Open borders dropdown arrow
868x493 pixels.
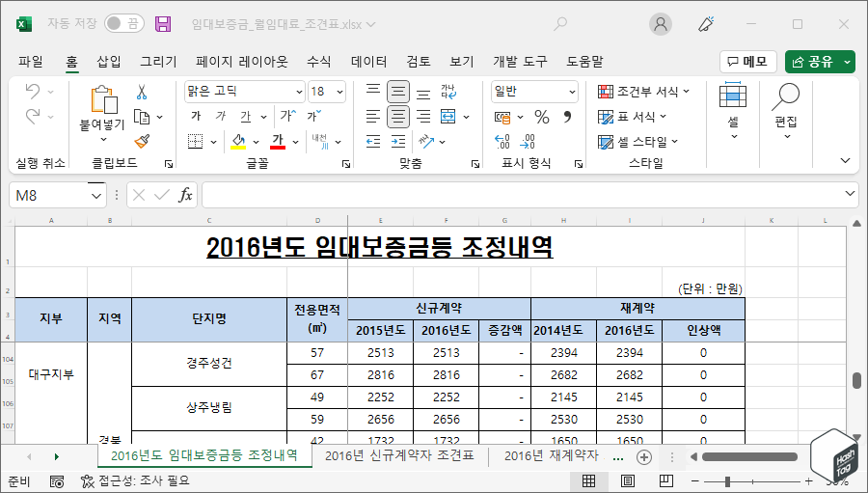point(214,142)
